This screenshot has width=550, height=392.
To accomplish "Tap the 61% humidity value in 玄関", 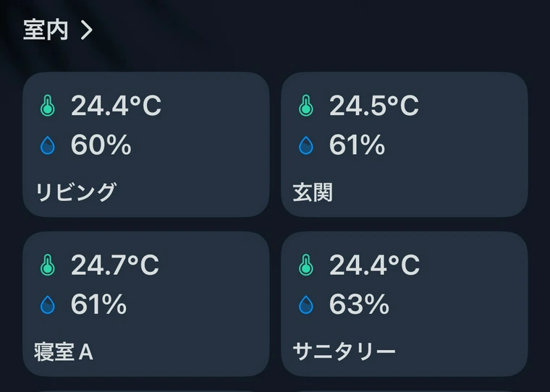I will (357, 146).
